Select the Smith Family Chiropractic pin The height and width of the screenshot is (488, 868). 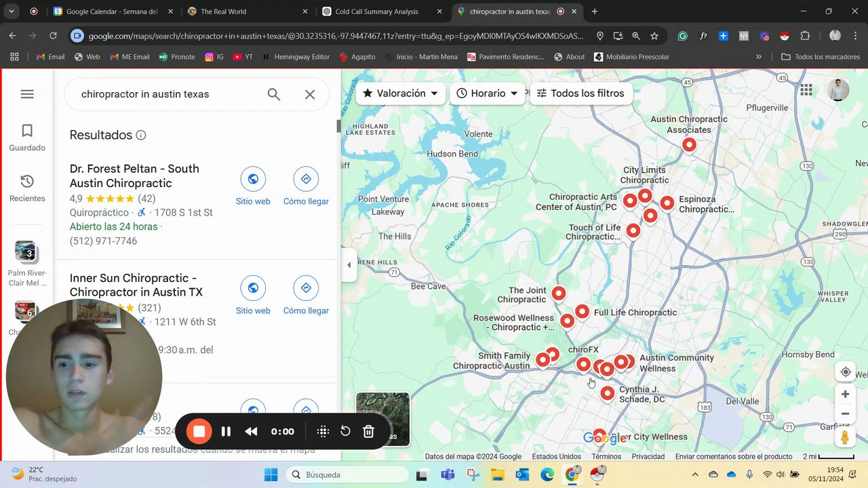[x=542, y=361]
